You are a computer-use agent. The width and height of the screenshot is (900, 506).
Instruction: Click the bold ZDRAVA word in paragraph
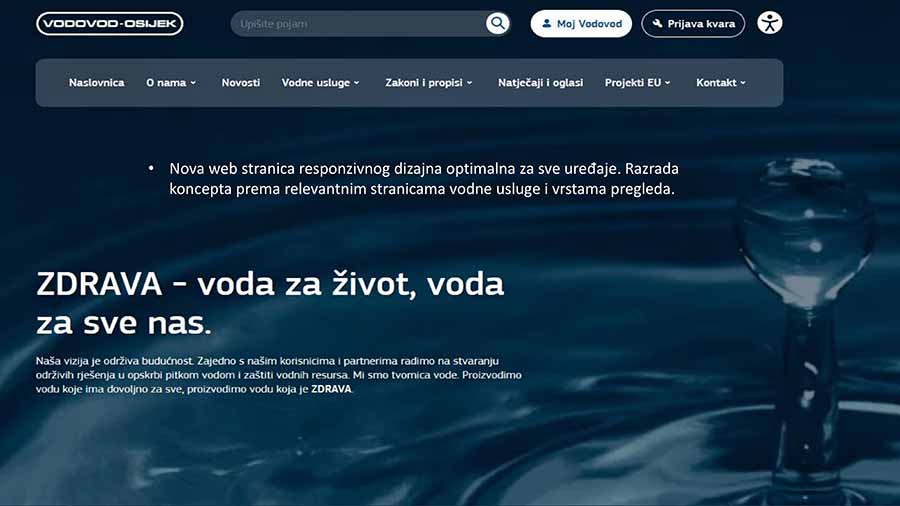coord(331,389)
